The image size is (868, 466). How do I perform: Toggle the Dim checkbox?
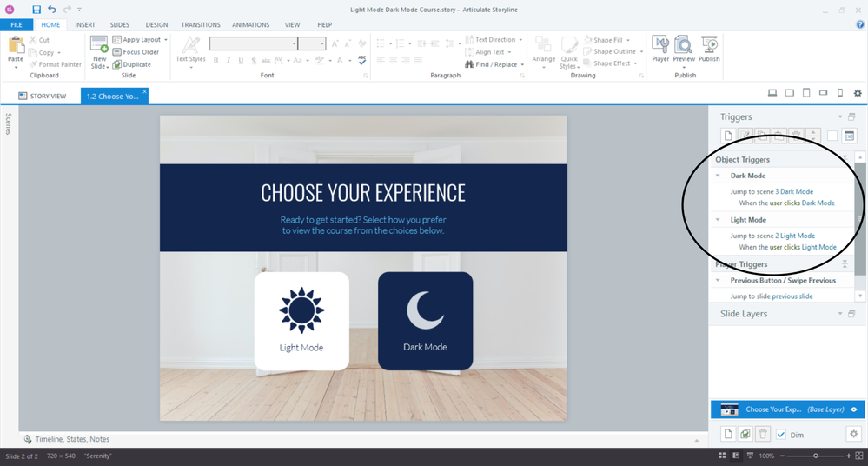pyautogui.click(x=781, y=434)
